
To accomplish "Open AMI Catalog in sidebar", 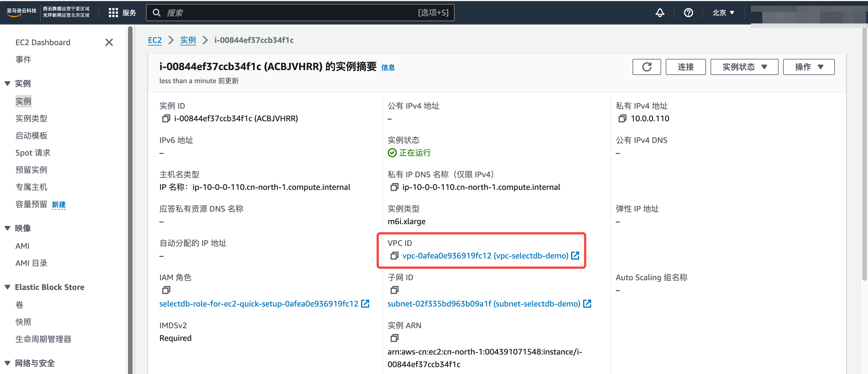I will [x=31, y=263].
